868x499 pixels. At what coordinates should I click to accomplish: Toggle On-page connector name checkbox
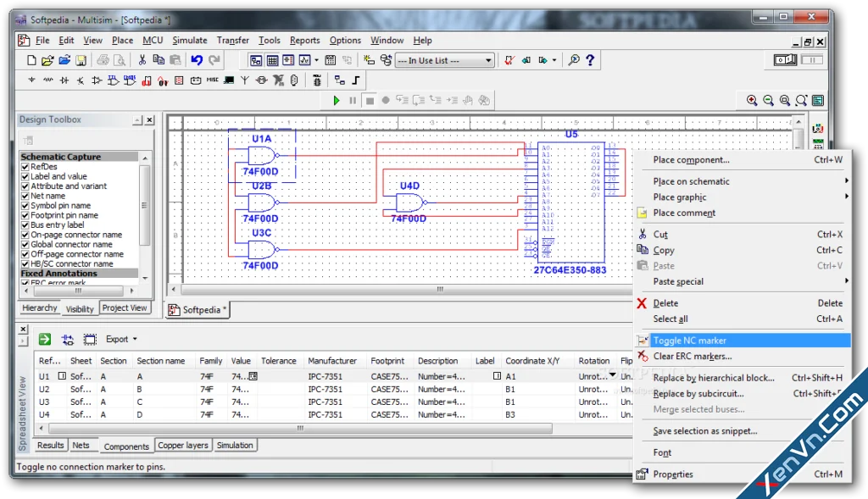pos(25,235)
